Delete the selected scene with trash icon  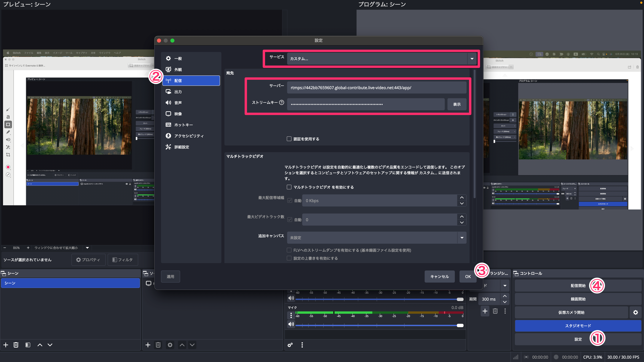pos(16,345)
